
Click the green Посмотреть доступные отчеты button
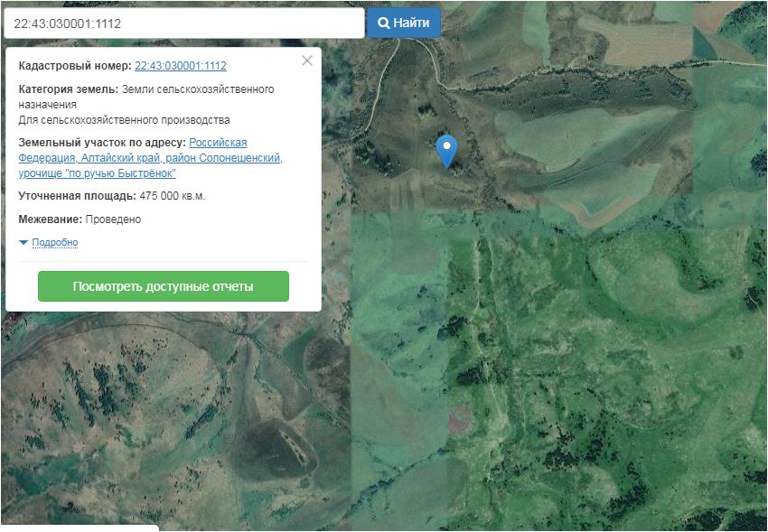tap(163, 286)
